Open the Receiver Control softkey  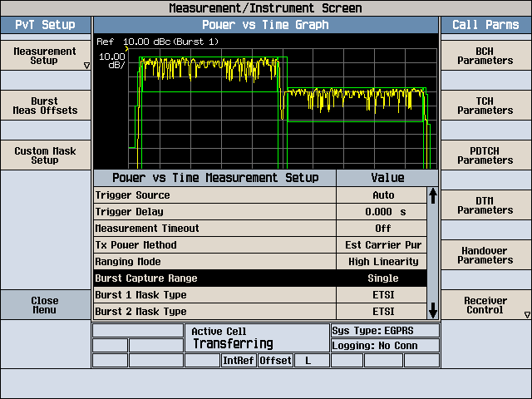(485, 305)
